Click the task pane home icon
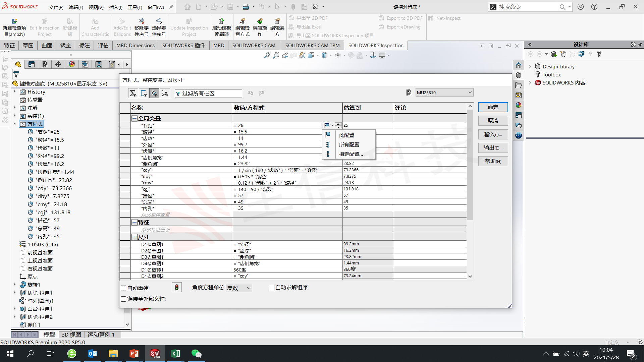The height and width of the screenshot is (362, 644). [519, 65]
